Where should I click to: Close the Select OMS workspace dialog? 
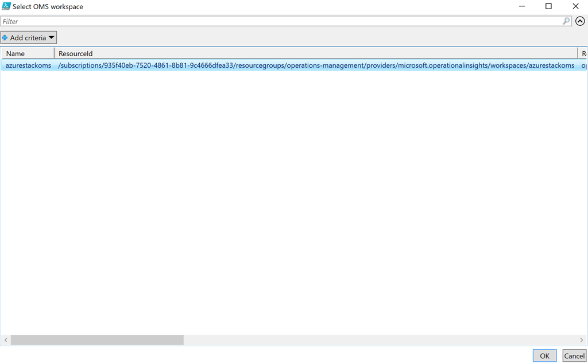575,6
